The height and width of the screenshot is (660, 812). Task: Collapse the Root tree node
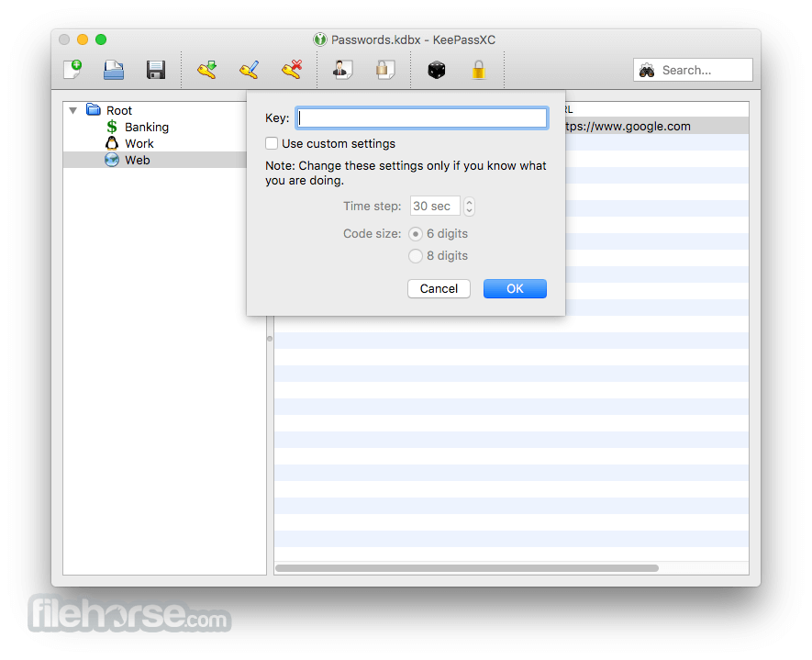click(x=73, y=110)
